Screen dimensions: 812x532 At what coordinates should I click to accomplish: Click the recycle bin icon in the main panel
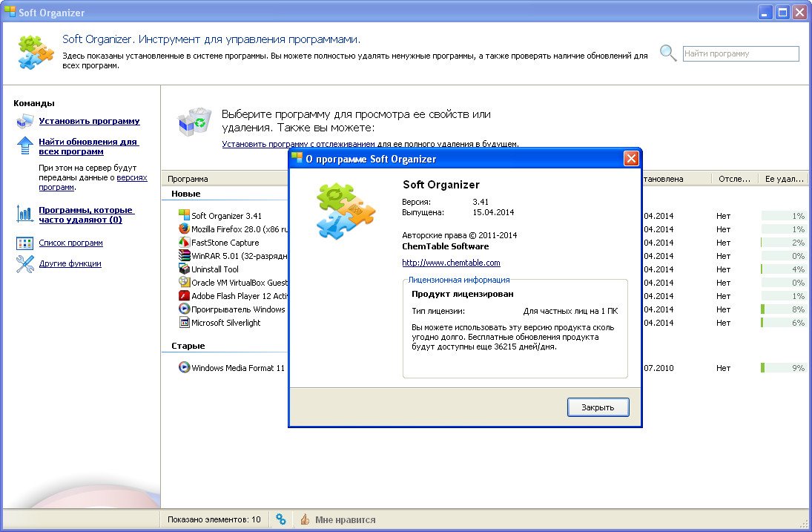[x=195, y=122]
